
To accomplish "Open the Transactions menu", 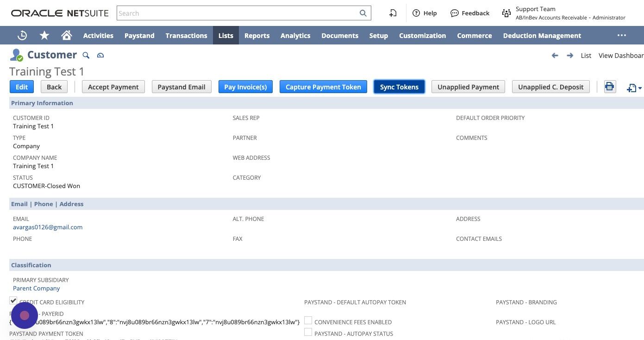I will [x=186, y=36].
